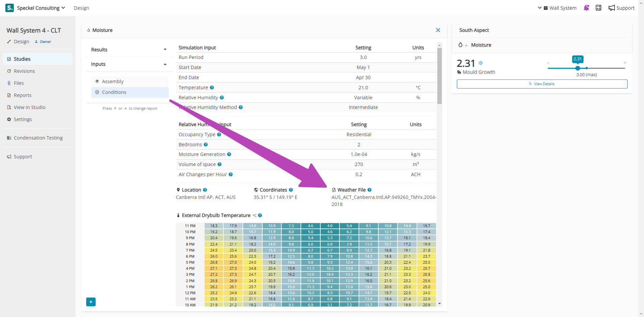
Task: Open Revisions in the sidebar
Action: (x=24, y=71)
